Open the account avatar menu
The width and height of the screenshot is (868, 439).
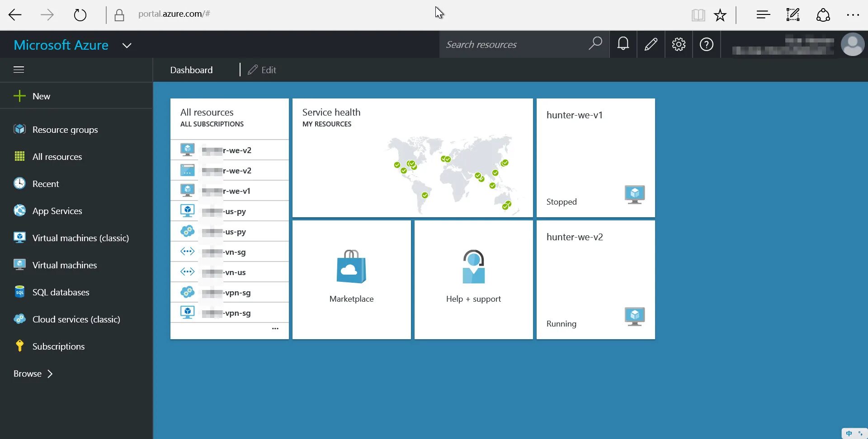pyautogui.click(x=853, y=44)
